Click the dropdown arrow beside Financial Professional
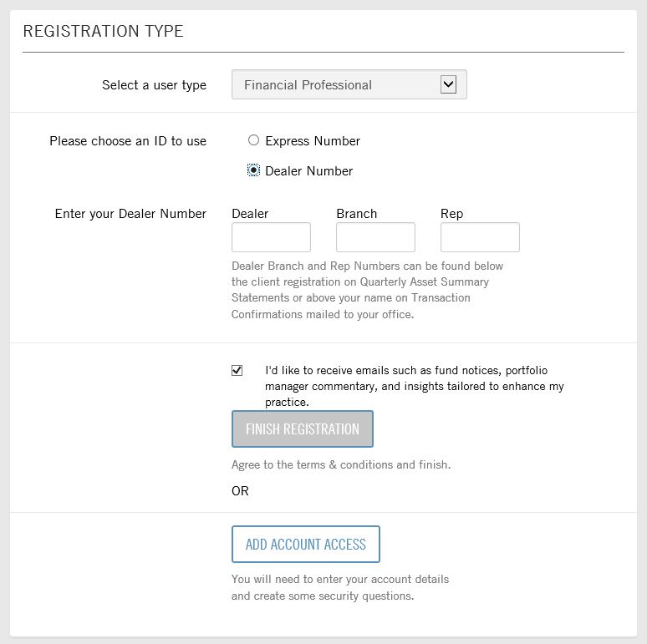The height and width of the screenshot is (644, 647). tap(448, 84)
